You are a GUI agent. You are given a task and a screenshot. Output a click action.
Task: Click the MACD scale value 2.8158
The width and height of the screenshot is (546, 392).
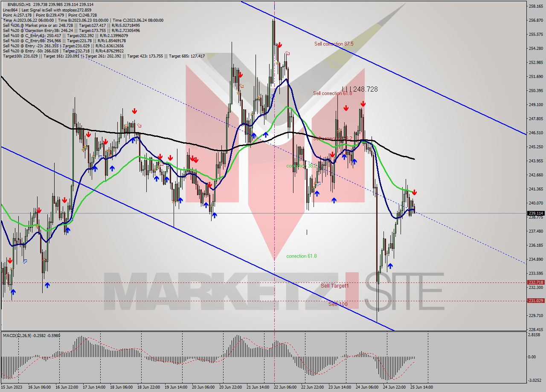535,335
